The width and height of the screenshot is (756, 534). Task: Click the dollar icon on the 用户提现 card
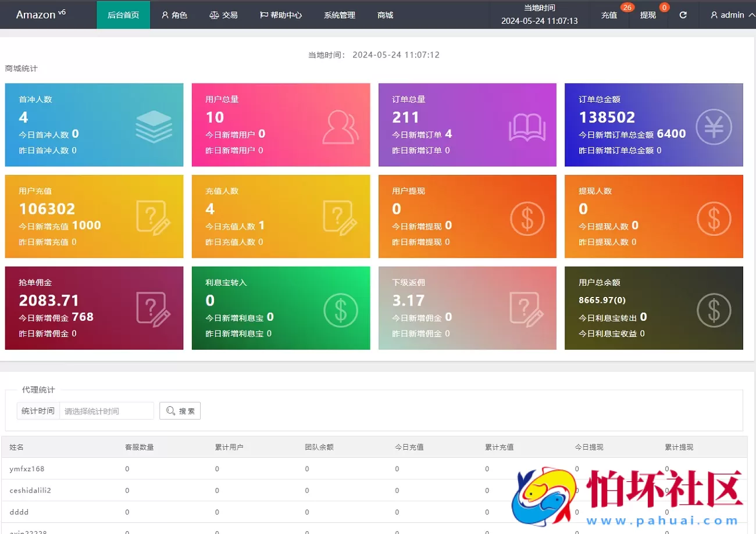pos(527,218)
